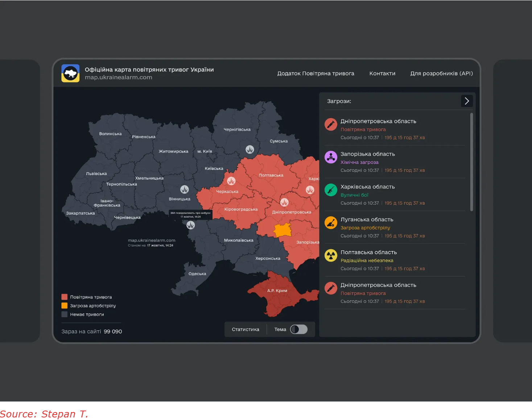Open the Статистика button
This screenshot has width=532, height=420.
coord(246,329)
